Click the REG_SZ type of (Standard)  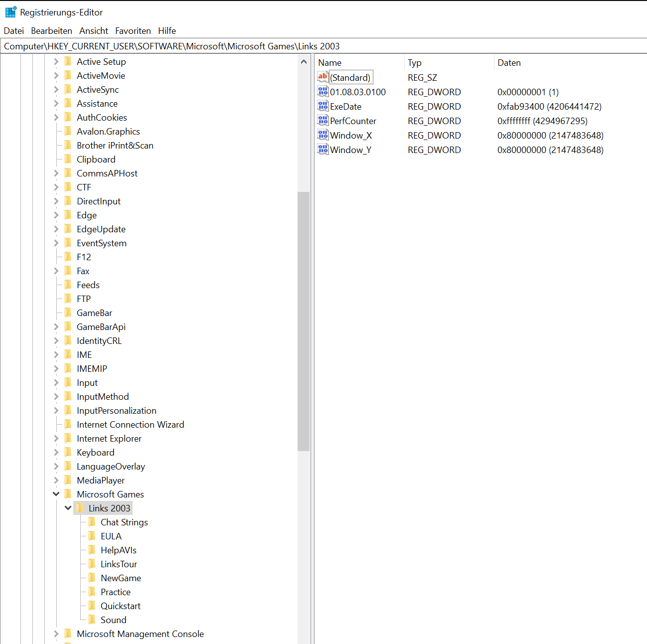(x=422, y=77)
